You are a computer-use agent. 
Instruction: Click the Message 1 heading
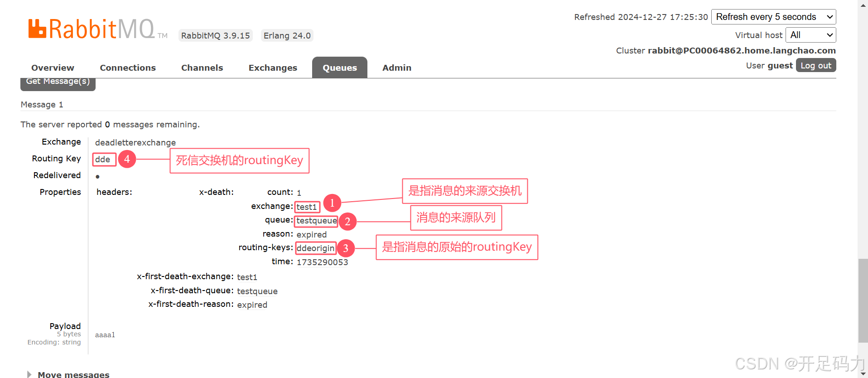coord(42,105)
